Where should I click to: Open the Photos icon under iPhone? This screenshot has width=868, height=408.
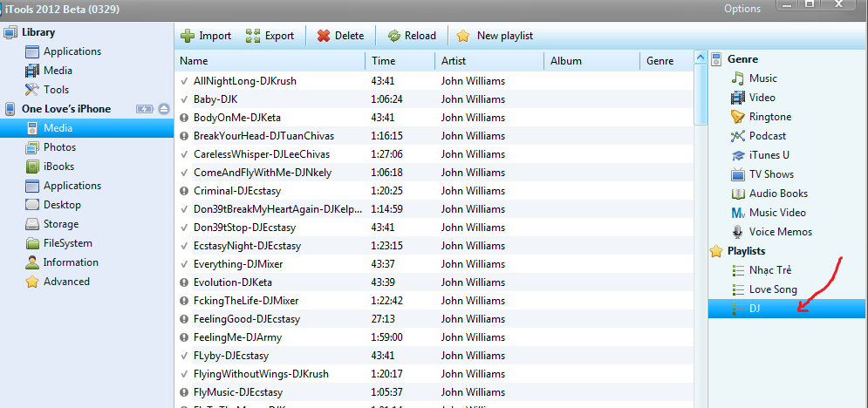coord(32,147)
